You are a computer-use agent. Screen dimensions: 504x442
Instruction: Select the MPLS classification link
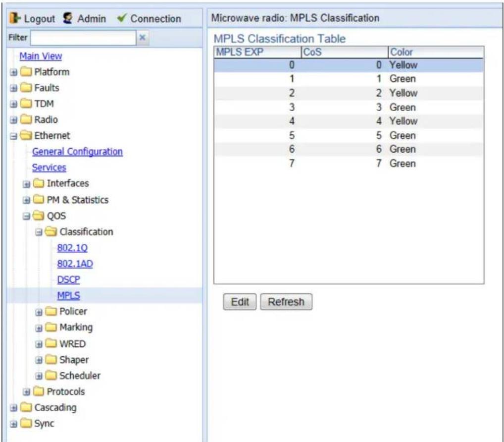[68, 295]
